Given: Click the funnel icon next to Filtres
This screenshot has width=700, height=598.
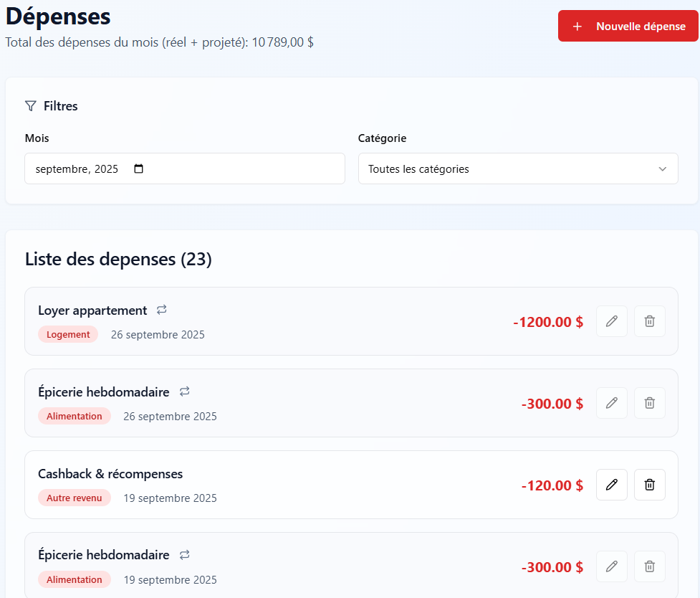Looking at the screenshot, I should (x=30, y=106).
